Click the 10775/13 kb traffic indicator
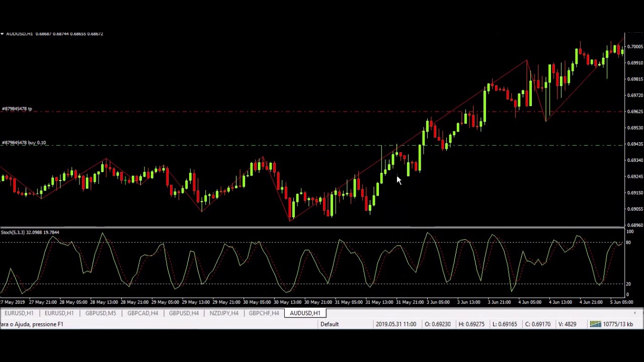The image size is (644, 362). click(618, 324)
